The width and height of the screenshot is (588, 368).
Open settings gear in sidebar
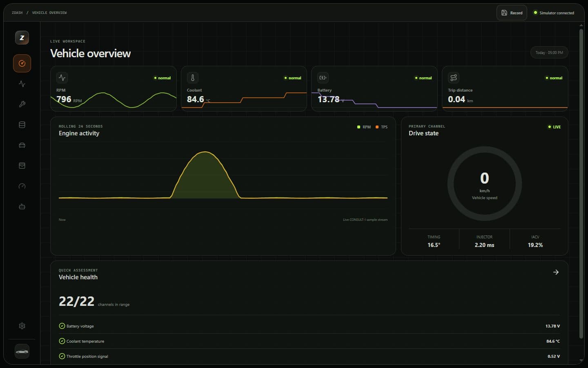point(22,326)
